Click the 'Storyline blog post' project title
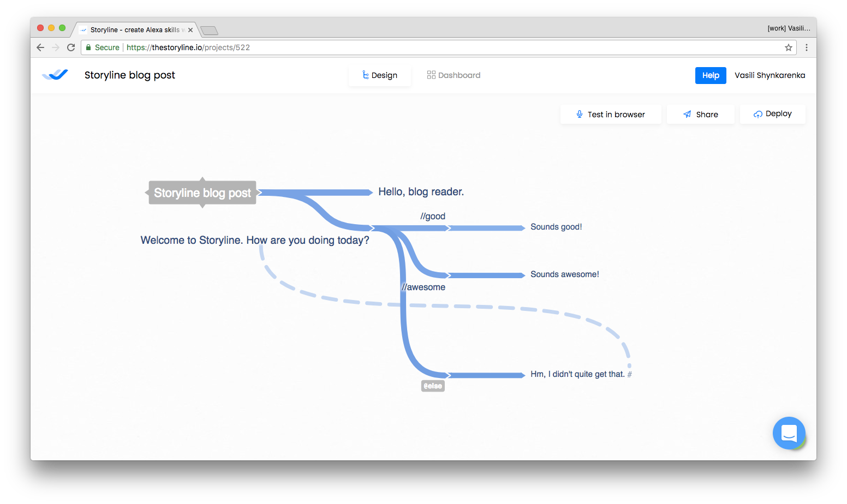The height and width of the screenshot is (504, 847). click(x=130, y=75)
